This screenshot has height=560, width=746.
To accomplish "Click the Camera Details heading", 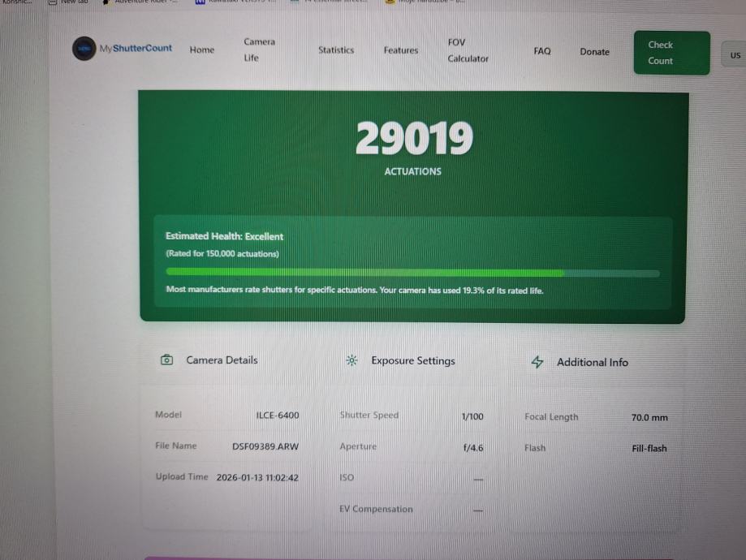I will (222, 360).
